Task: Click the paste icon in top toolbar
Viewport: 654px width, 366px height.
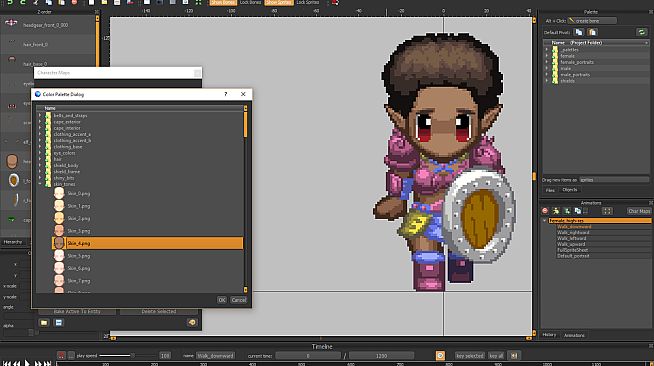Action: coord(61,2)
